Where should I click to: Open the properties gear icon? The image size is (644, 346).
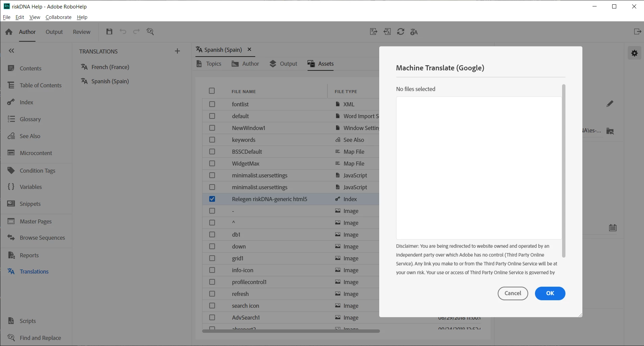(635, 53)
